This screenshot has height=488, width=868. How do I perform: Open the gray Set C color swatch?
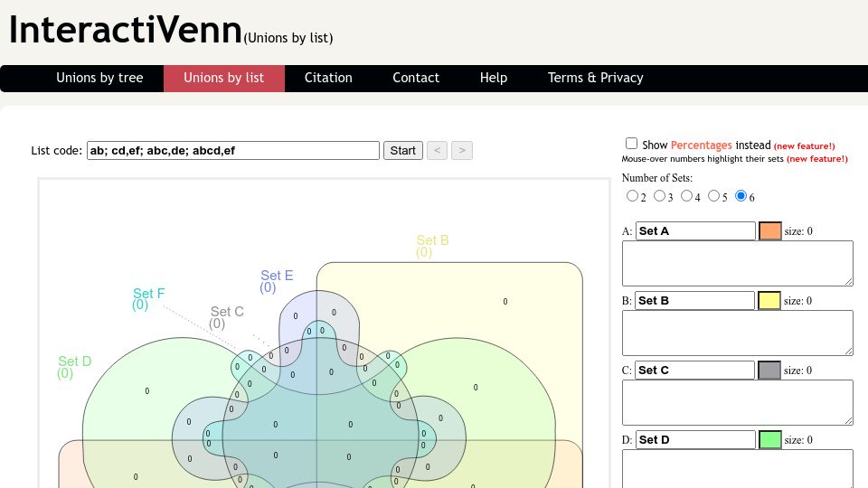pyautogui.click(x=769, y=371)
